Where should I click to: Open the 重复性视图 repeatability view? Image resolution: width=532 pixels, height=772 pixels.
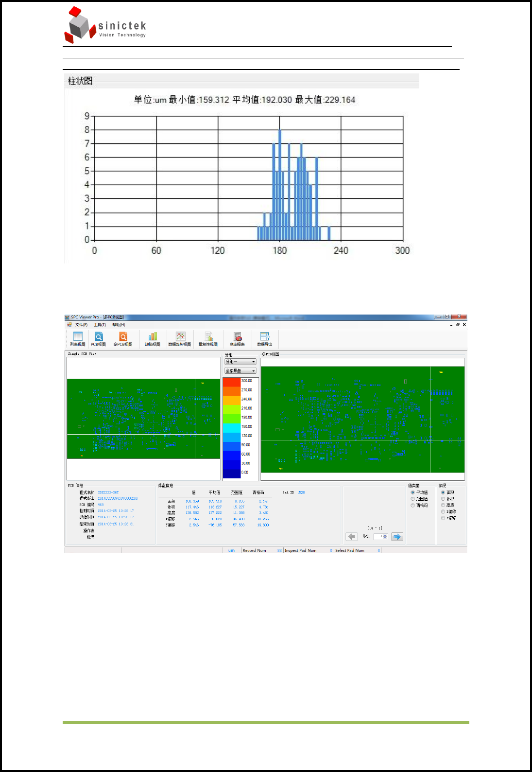[x=208, y=339]
